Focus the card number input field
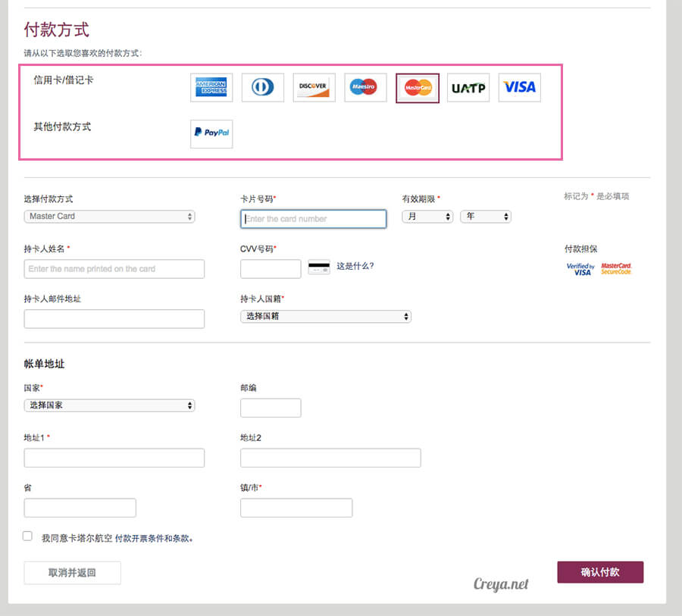Viewport: 682px width, 616px height. click(313, 219)
